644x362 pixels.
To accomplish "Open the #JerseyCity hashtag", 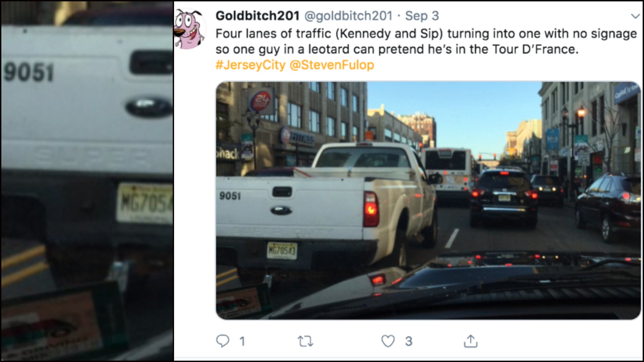I will (250, 65).
